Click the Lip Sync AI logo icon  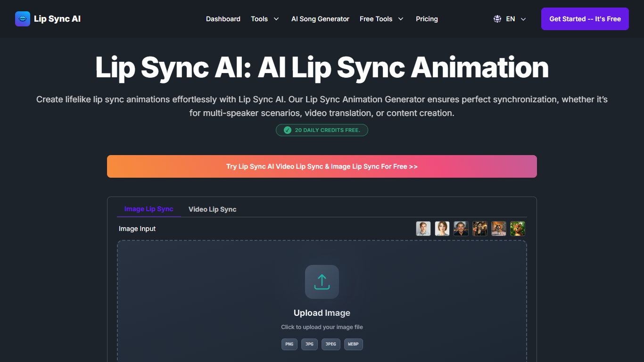click(x=23, y=19)
